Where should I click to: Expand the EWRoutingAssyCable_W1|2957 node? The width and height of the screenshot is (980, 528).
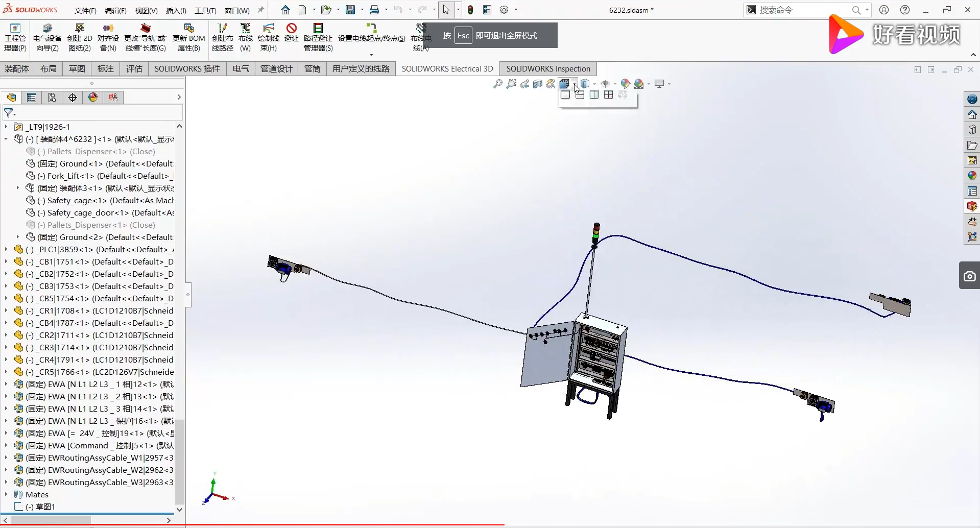(x=6, y=458)
